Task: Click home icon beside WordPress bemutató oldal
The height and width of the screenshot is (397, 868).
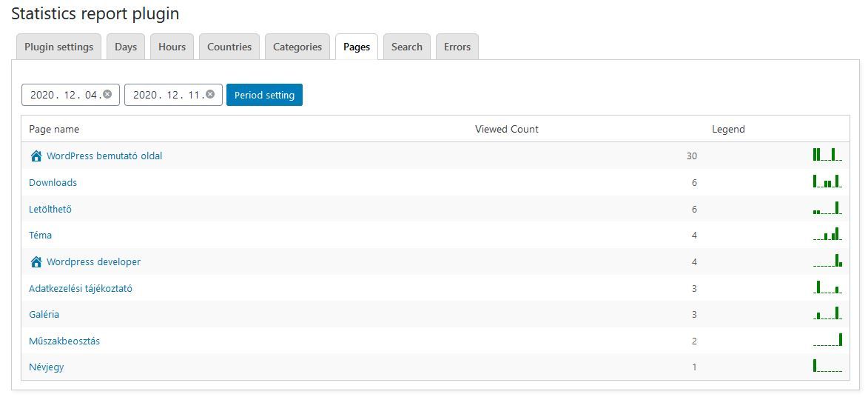Action: (36, 156)
